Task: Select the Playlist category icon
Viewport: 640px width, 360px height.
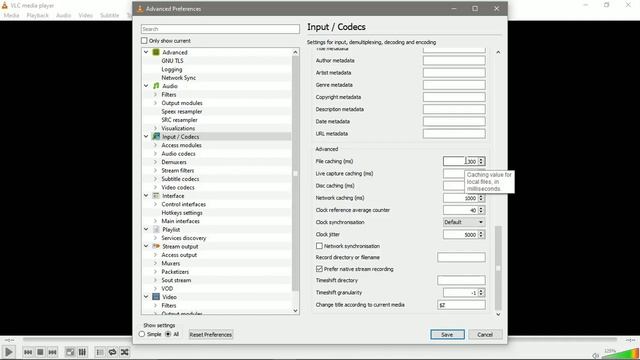Action: click(156, 229)
